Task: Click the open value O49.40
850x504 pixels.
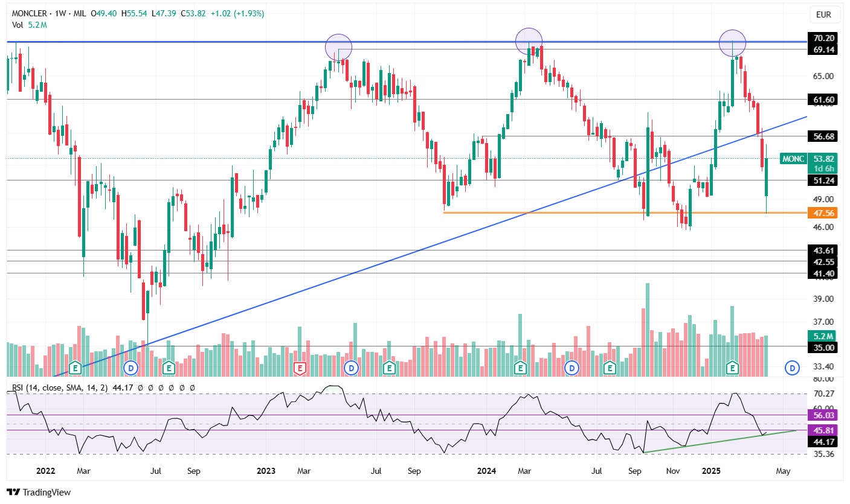Action: coord(103,13)
